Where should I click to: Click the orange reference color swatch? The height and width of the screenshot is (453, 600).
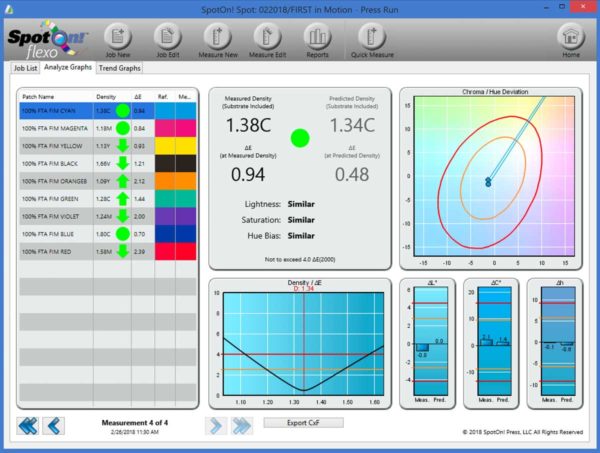[x=165, y=181]
